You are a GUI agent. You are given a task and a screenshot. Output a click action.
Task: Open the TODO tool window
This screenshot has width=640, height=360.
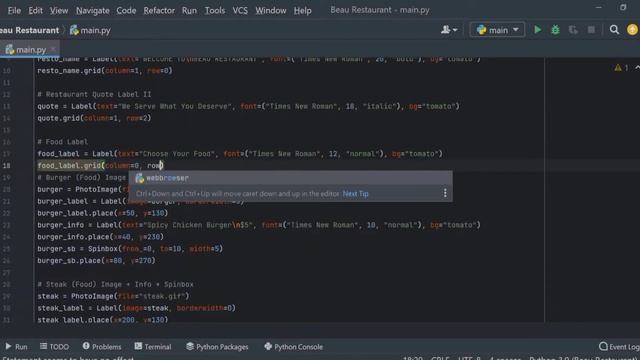[x=54, y=347]
